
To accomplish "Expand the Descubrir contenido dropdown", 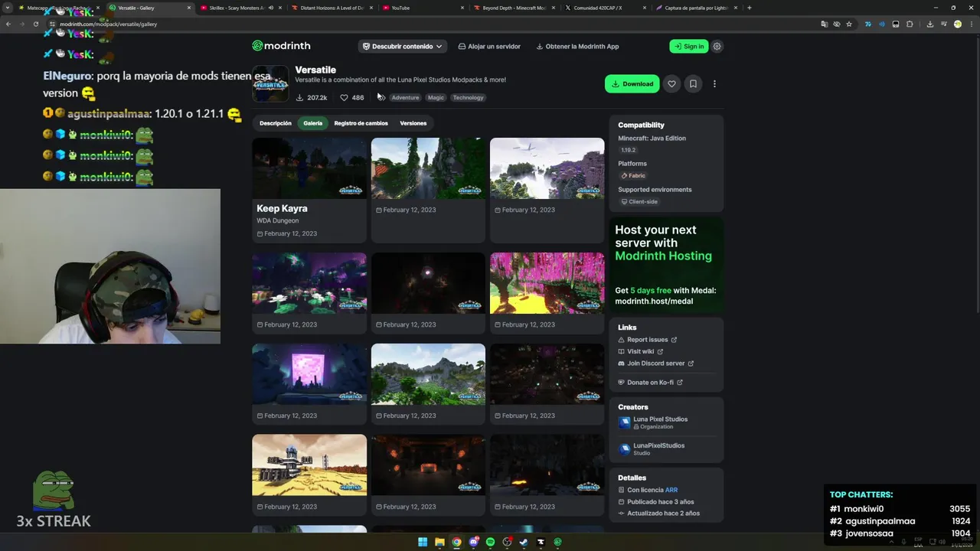I will (402, 46).
